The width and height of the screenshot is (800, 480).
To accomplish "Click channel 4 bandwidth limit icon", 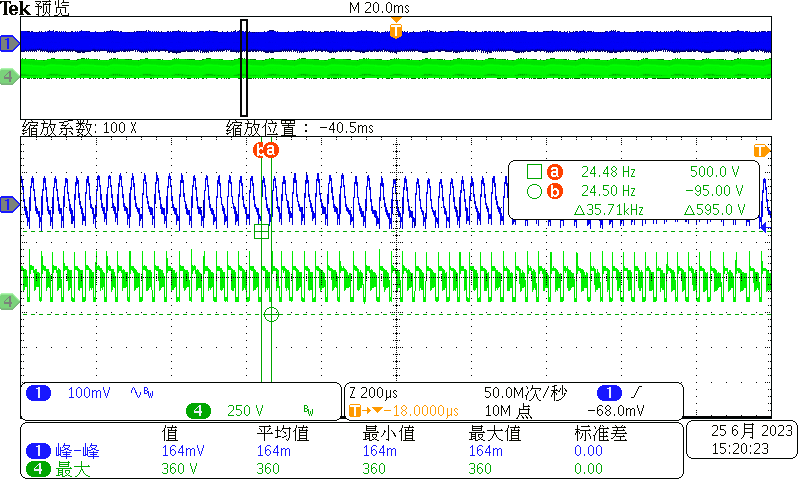I will tap(308, 410).
